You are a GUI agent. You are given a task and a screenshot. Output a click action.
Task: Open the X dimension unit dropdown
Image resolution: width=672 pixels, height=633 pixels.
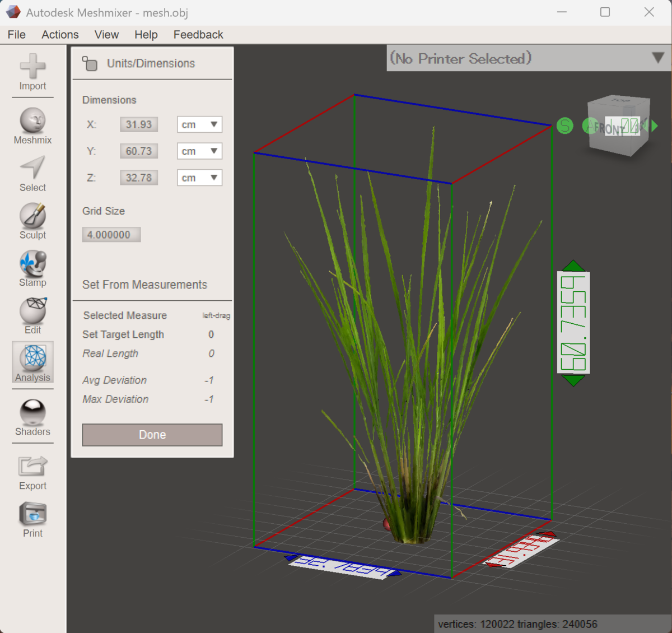(x=199, y=124)
